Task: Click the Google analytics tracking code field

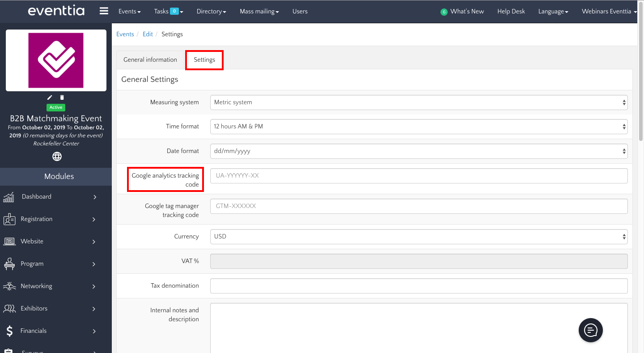Action: coord(418,176)
